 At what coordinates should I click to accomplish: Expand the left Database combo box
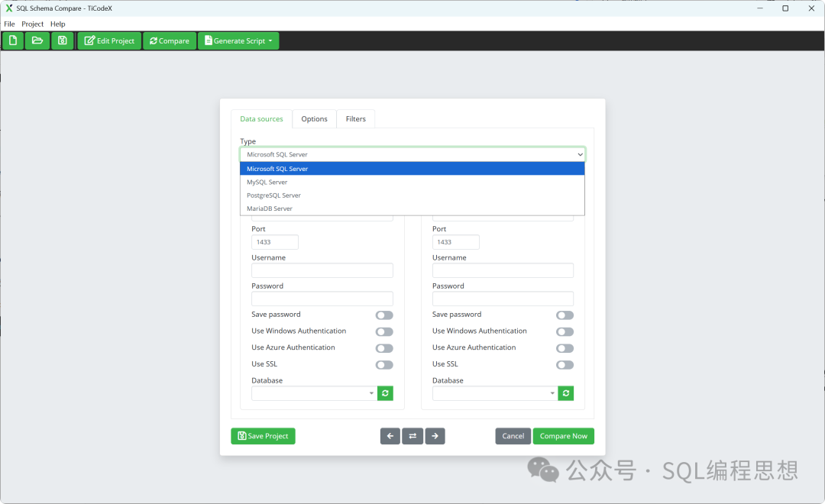[x=314, y=393]
